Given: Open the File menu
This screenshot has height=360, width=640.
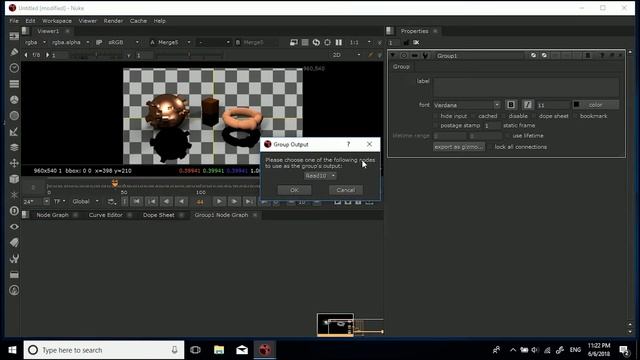Looking at the screenshot, I should click(14, 21).
